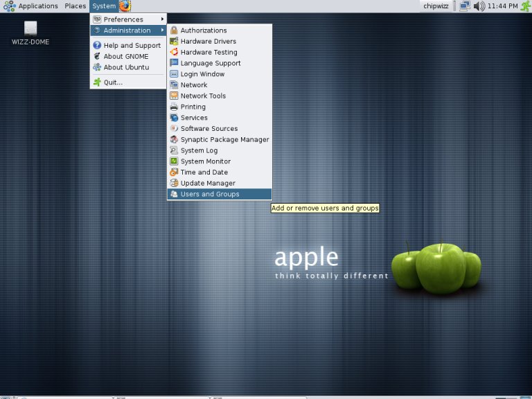This screenshot has width=532, height=399.
Task: Click the running-man Quit icon
Action: tap(97, 82)
